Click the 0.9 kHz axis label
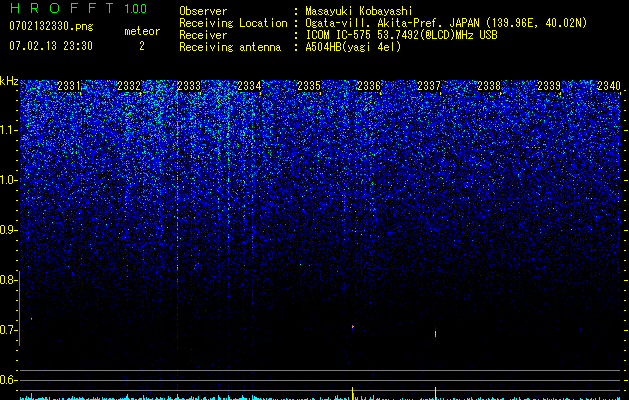Viewport: 629px width, 400px height. (x=9, y=230)
